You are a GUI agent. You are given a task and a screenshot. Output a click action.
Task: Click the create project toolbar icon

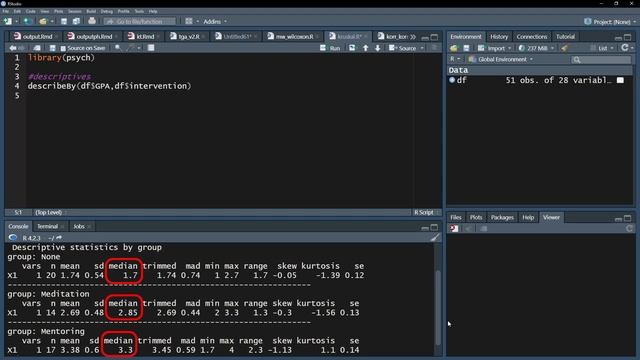pyautogui.click(x=27, y=21)
